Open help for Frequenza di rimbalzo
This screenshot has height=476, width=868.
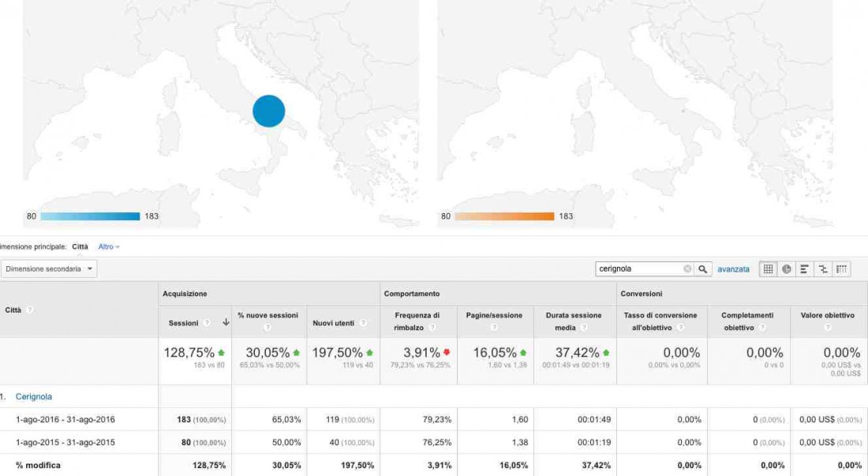(431, 328)
